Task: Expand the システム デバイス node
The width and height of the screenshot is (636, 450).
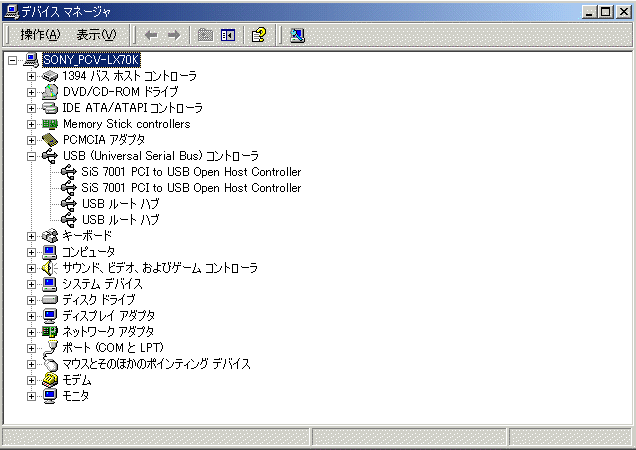Action: (x=31, y=284)
